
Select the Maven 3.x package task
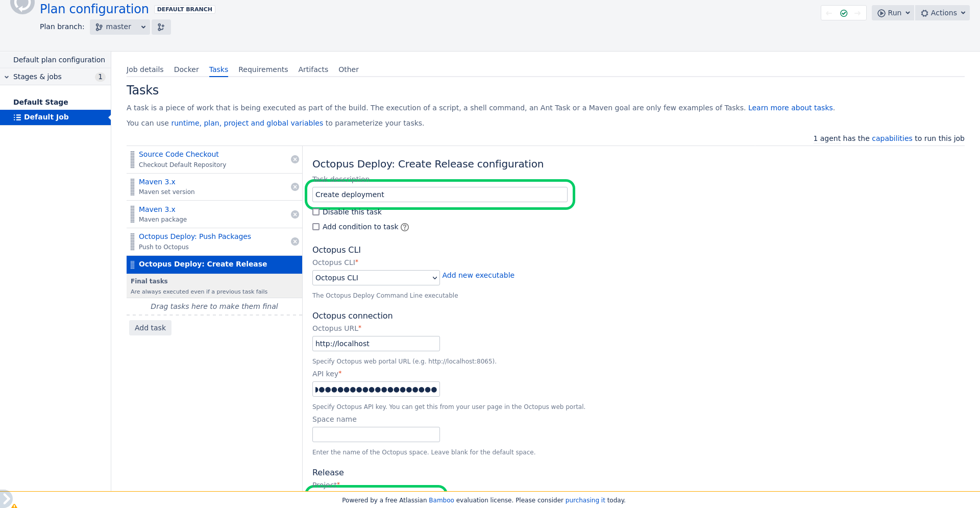pos(157,209)
